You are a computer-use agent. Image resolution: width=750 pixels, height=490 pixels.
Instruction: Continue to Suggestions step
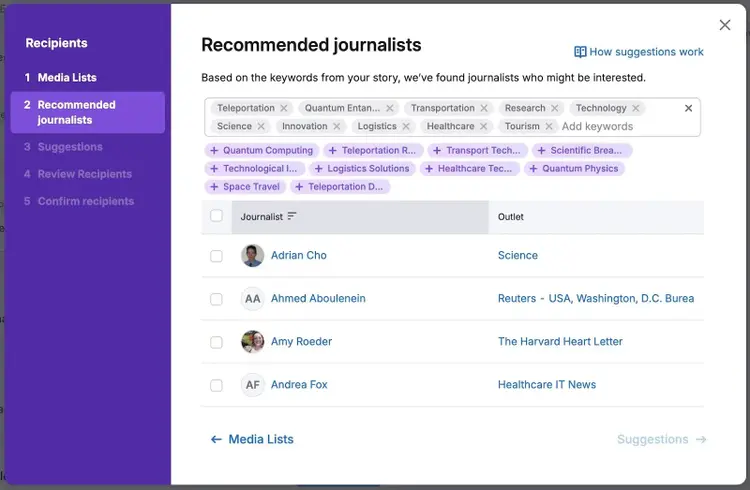(x=662, y=439)
